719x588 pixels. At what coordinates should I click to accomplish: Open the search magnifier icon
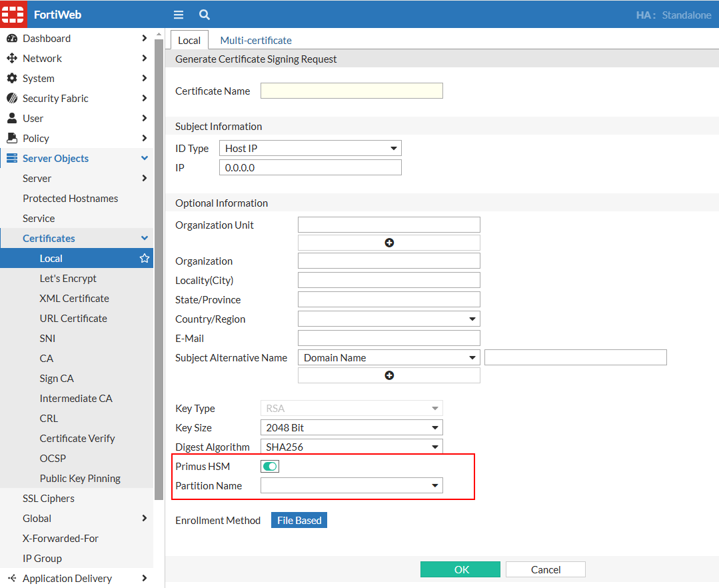pyautogui.click(x=205, y=15)
